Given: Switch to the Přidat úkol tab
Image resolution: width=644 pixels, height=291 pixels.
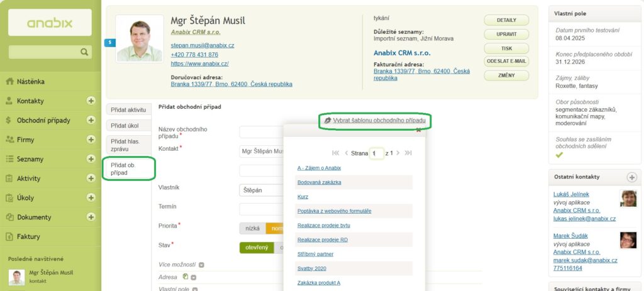Looking at the screenshot, I should click(128, 126).
